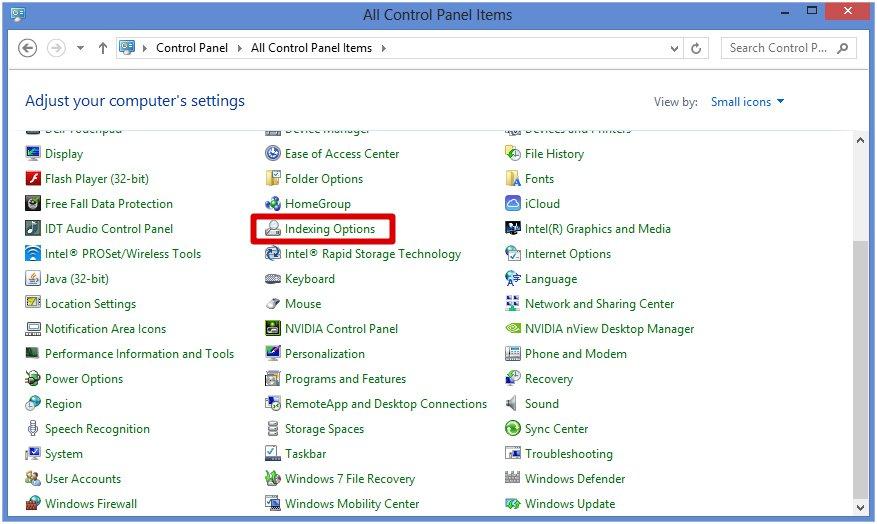Open the recent locations arrow beside Forward
Viewport: 877px width, 524px height.
point(80,48)
